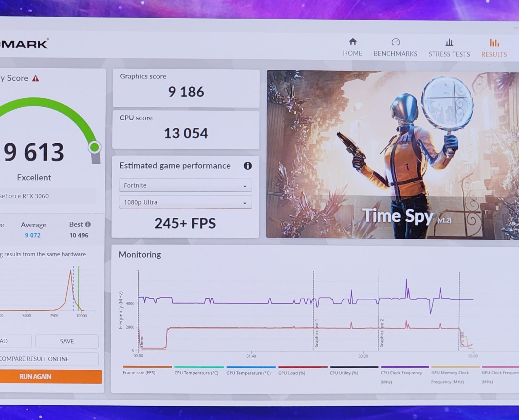
Task: Toggle Frame rate (FPS) legend series
Action: (x=147, y=370)
